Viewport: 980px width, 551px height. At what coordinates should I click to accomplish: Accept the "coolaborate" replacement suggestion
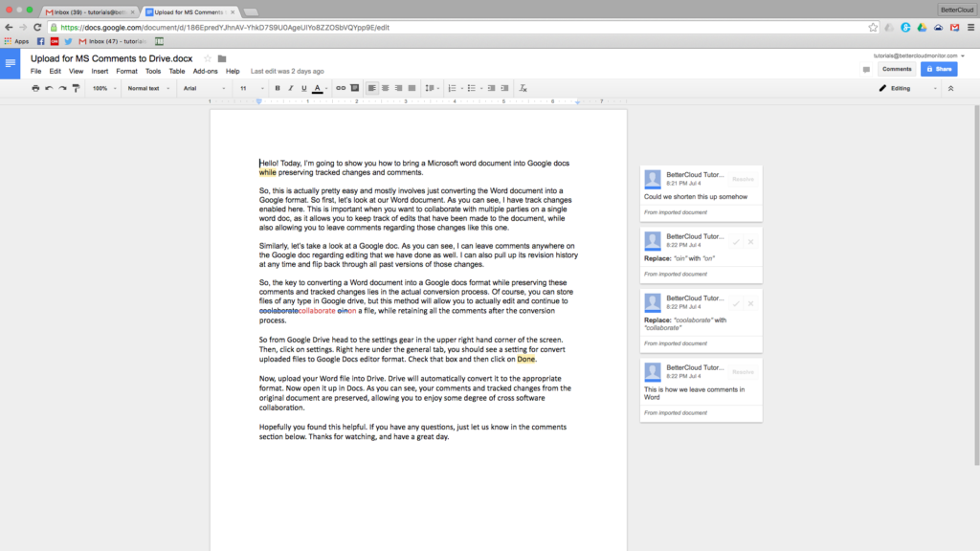[x=736, y=303]
